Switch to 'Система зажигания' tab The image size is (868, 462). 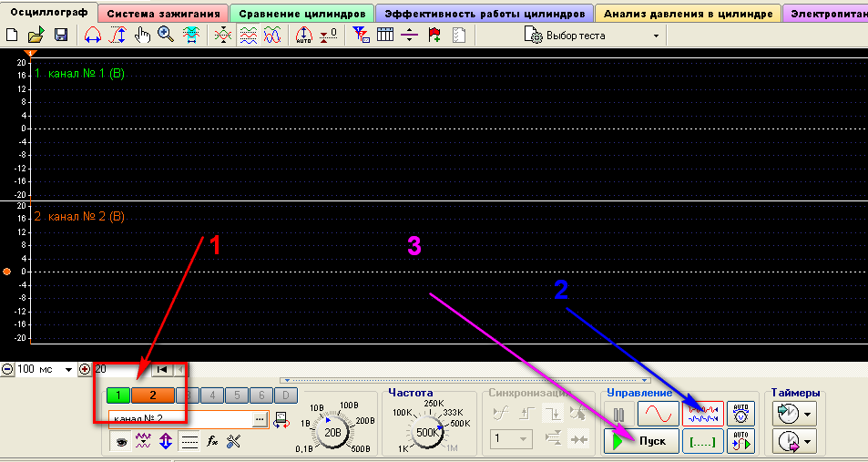[x=163, y=14]
